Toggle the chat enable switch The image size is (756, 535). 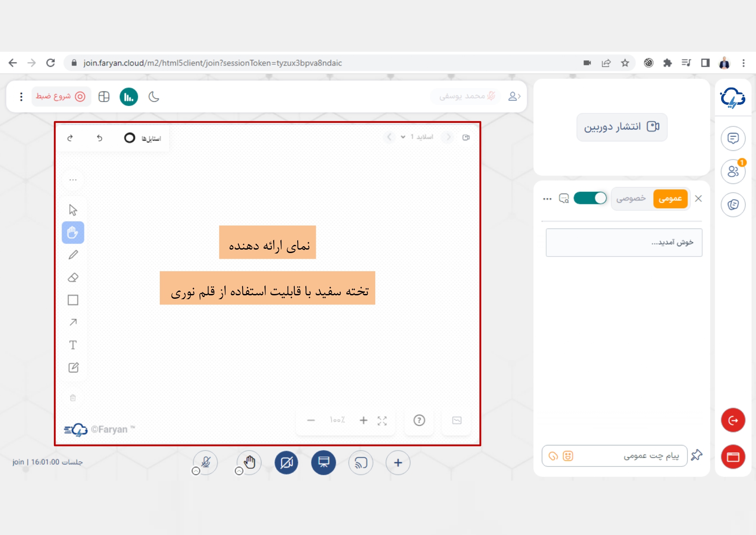(x=590, y=198)
